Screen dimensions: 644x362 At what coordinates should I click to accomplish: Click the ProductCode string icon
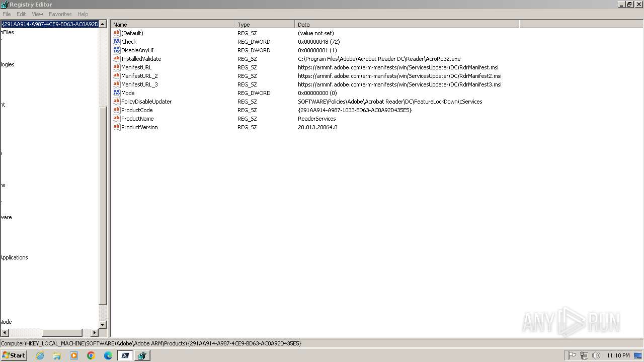117,110
